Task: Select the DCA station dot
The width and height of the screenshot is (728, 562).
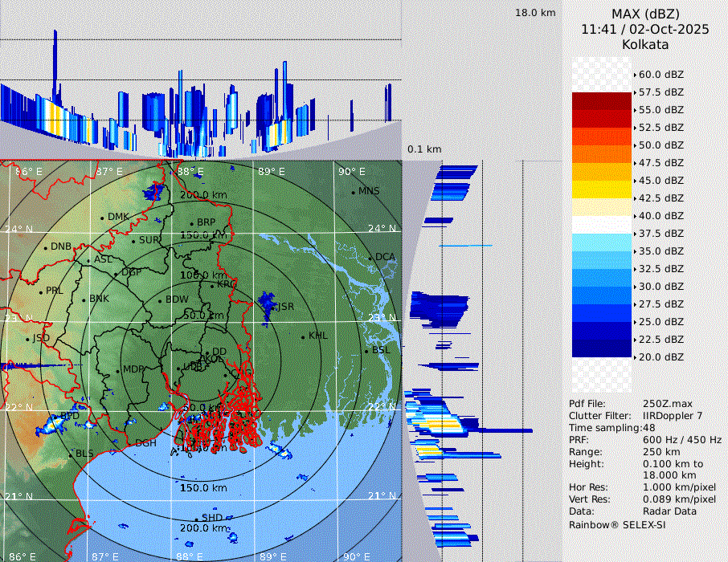Action: tap(371, 258)
